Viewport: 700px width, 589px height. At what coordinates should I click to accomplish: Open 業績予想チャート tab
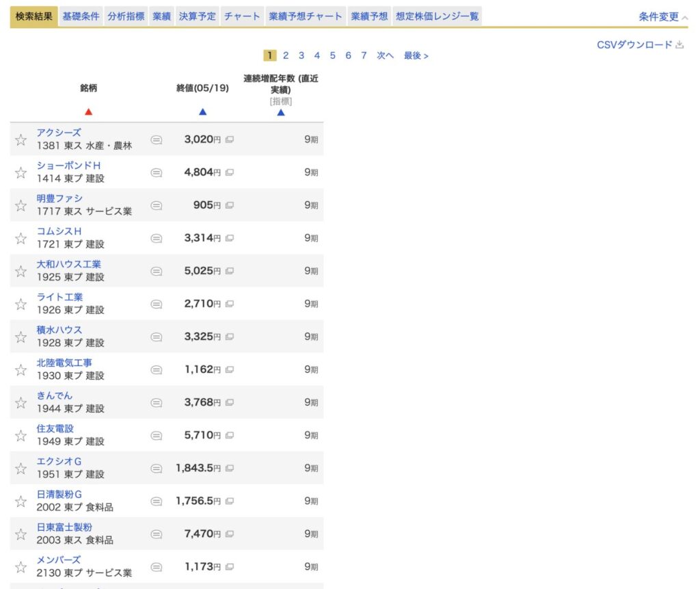pos(306,16)
